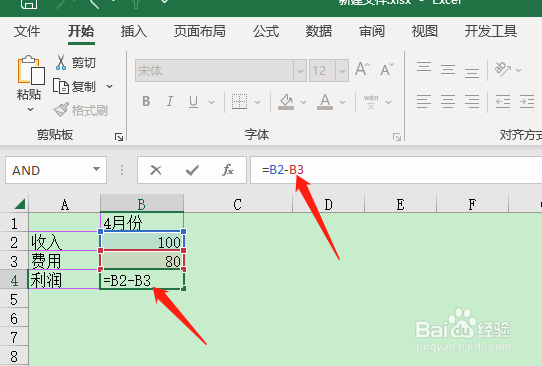Image resolution: width=542 pixels, height=366 pixels.
Task: Confirm the formula with checkmark button
Action: pyautogui.click(x=192, y=170)
